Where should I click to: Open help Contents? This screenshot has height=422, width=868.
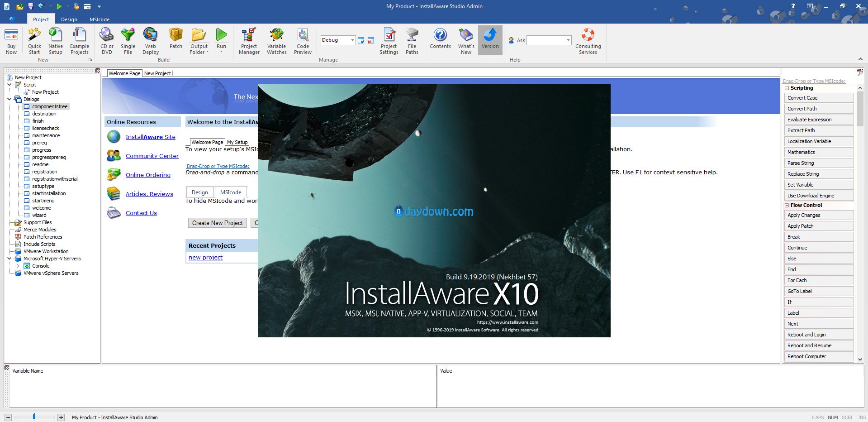tap(440, 38)
